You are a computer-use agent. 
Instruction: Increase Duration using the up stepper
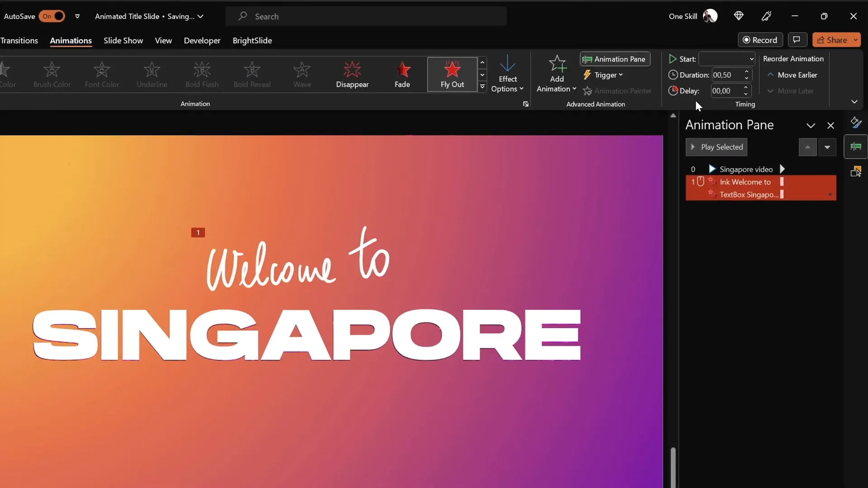747,72
